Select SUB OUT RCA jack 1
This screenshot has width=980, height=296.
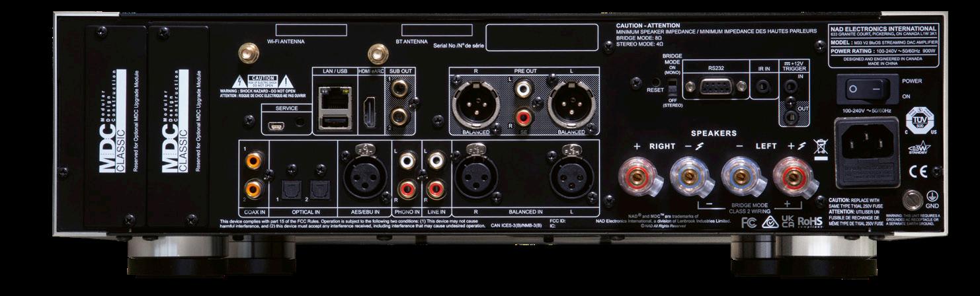click(x=400, y=89)
